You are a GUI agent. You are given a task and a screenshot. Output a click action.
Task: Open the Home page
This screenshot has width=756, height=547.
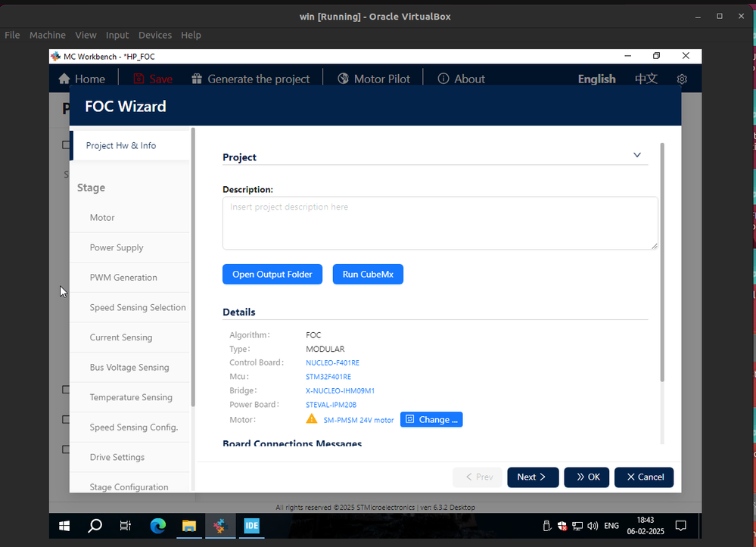[82, 79]
